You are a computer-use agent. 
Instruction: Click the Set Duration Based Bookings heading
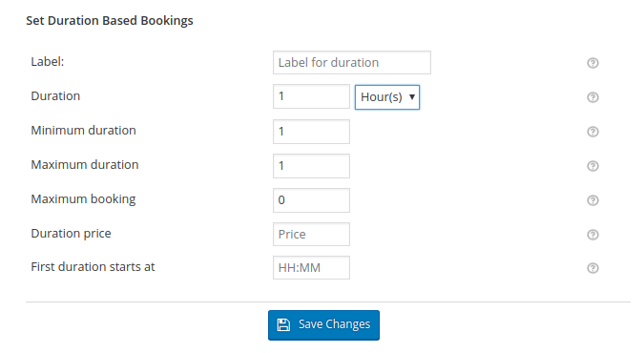point(110,21)
